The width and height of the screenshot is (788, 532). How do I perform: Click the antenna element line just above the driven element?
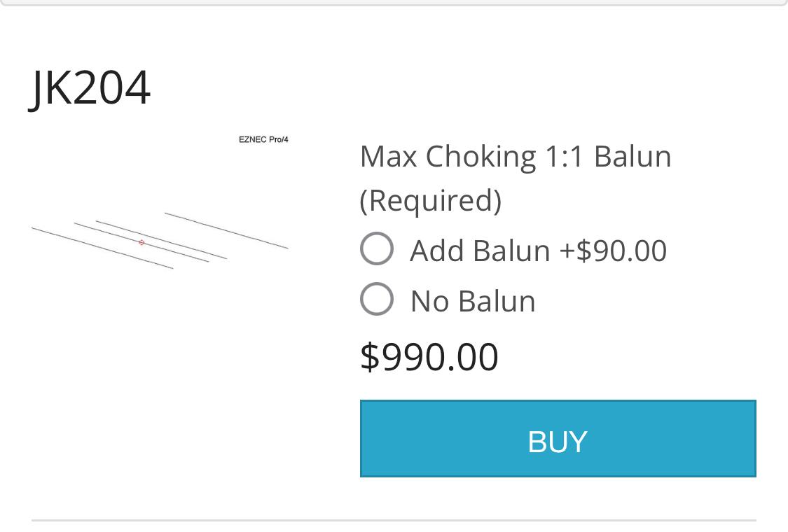click(161, 239)
